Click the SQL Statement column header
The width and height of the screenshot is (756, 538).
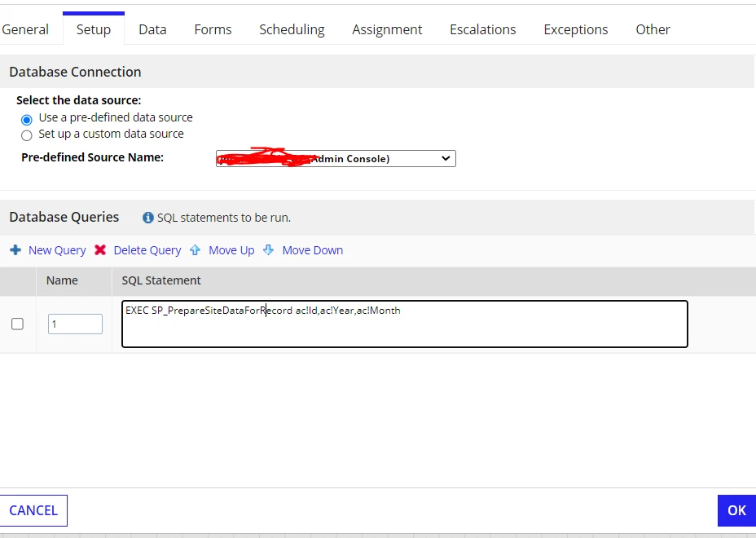click(161, 280)
